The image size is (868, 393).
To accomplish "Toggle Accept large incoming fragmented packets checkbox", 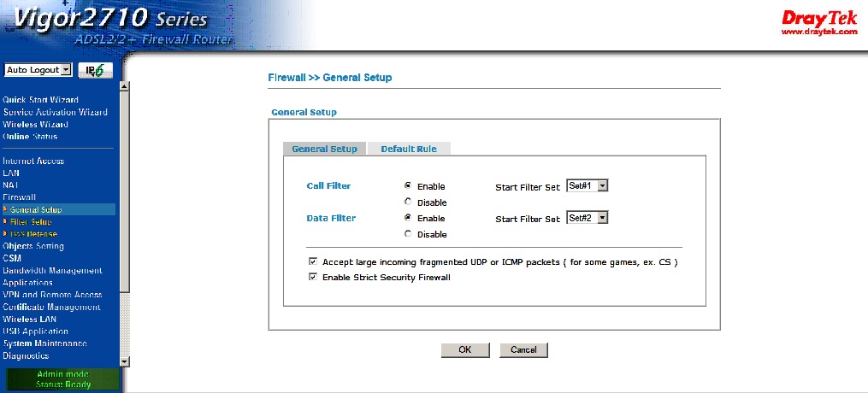I will pos(313,261).
